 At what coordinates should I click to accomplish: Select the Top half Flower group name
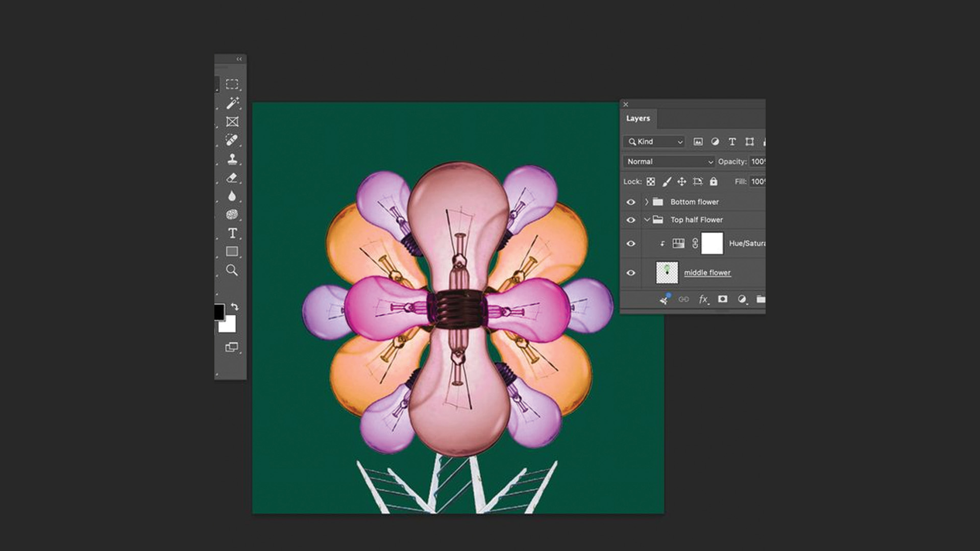point(697,220)
